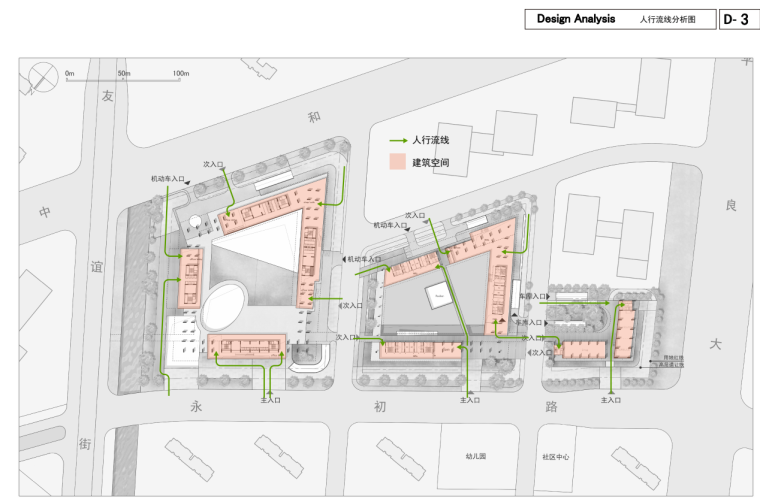Click the 人行流线分析图 title label

[664, 20]
